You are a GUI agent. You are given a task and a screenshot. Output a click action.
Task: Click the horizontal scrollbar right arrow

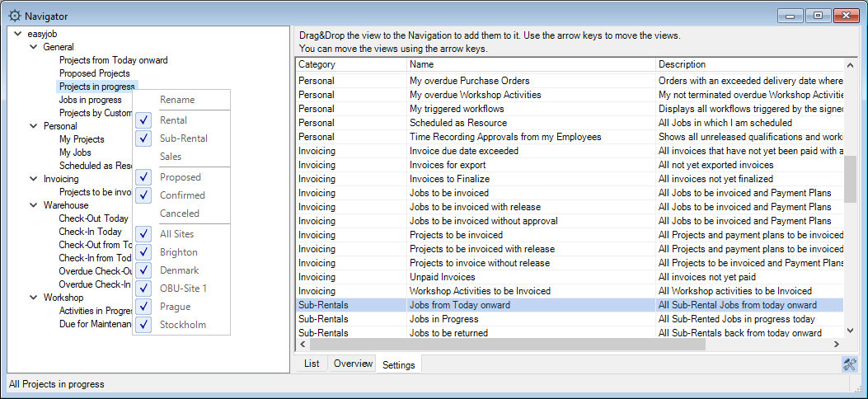pos(836,345)
